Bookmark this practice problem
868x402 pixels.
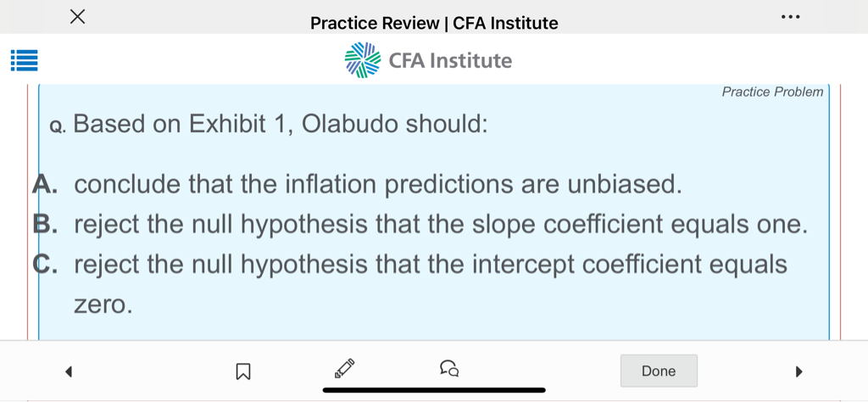242,371
